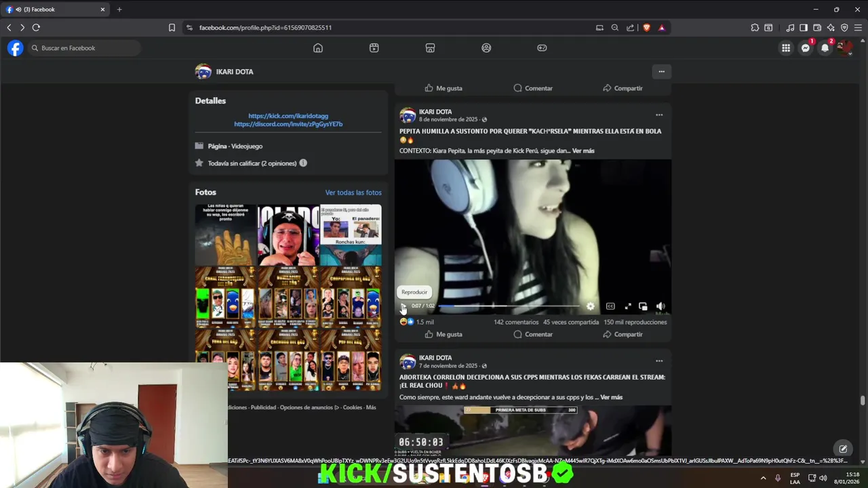The width and height of the screenshot is (868, 488).
Task: Click the Facebook logo
Action: click(15, 48)
